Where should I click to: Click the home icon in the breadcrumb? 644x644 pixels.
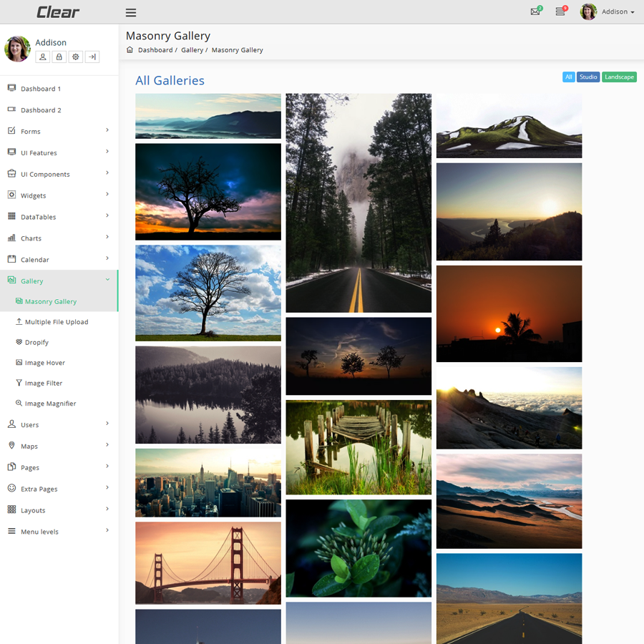coord(130,49)
